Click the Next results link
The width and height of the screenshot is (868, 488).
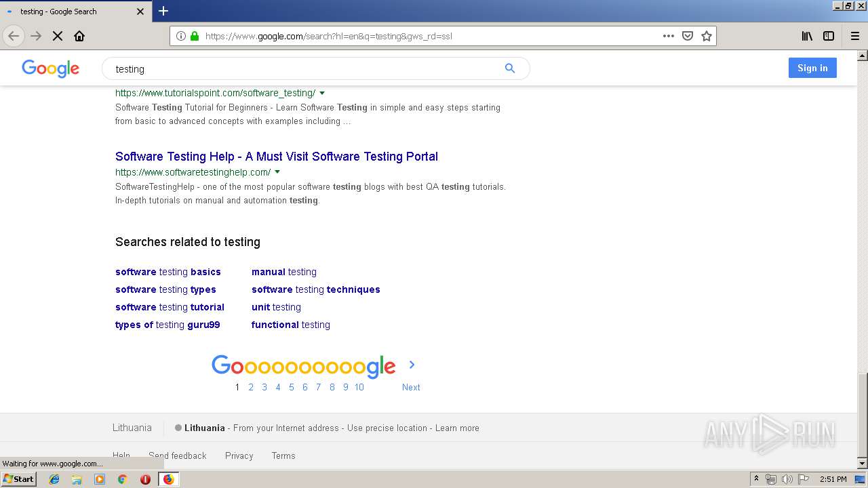click(x=411, y=387)
